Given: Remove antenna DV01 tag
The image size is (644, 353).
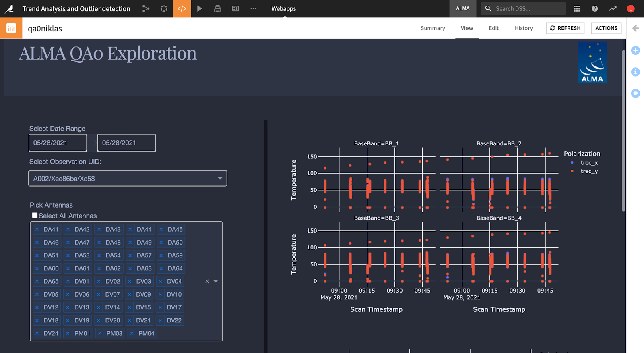Looking at the screenshot, I should pos(68,281).
